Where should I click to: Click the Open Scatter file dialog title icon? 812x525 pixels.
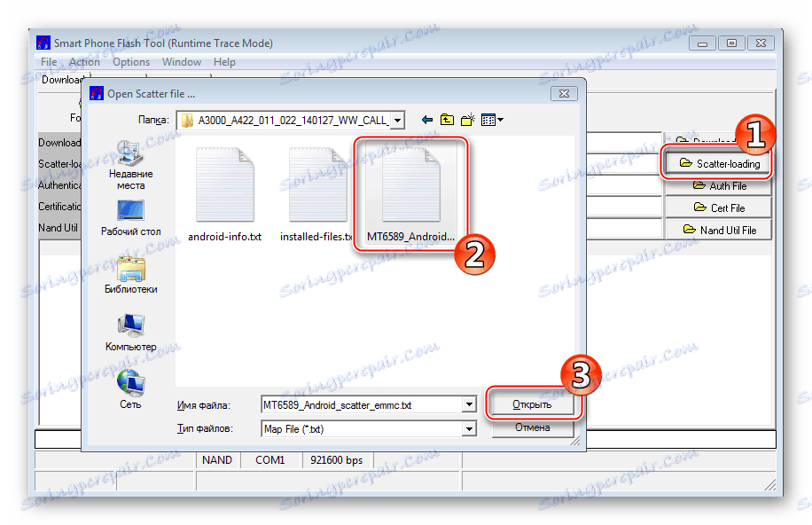click(x=97, y=93)
